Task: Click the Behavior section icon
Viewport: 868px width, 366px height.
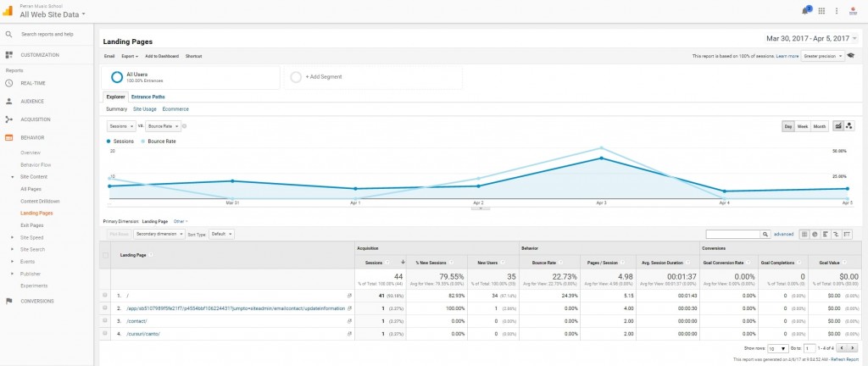Action: click(x=8, y=137)
